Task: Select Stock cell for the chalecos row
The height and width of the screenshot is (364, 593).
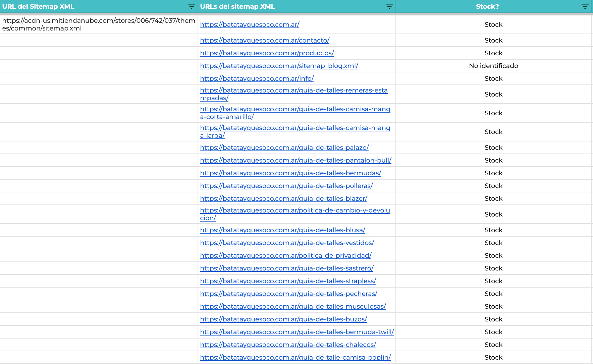Action: [x=493, y=345]
